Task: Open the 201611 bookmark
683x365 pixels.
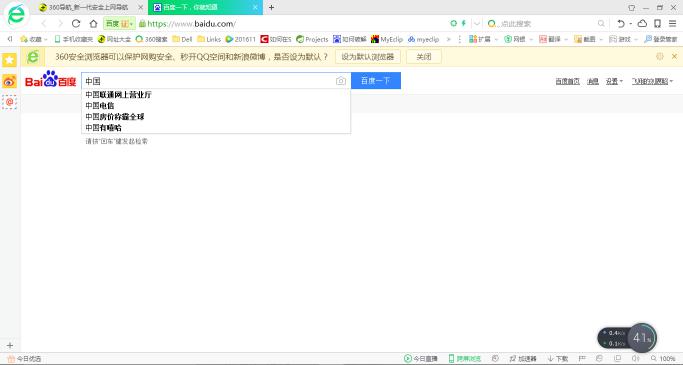Action: 240,39
